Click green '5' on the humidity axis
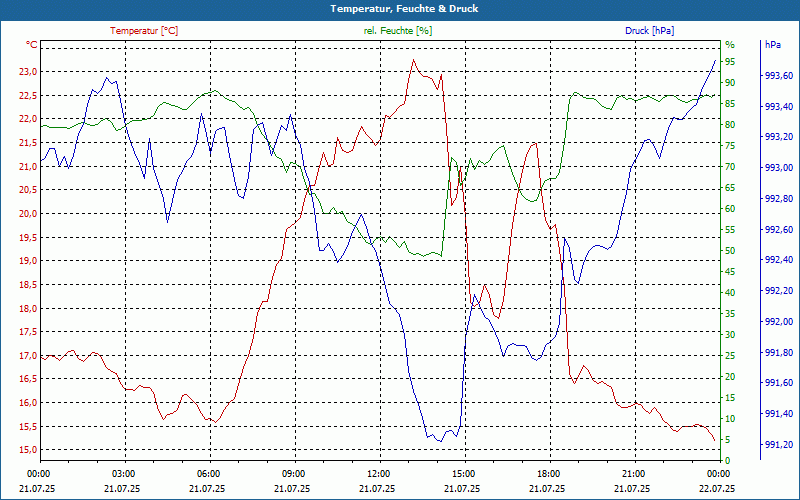Viewport: 800px width, 500px height. (x=728, y=440)
